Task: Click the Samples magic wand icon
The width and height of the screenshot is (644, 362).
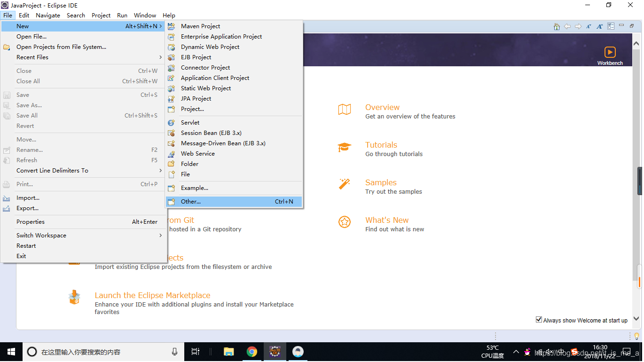Action: coord(345,184)
